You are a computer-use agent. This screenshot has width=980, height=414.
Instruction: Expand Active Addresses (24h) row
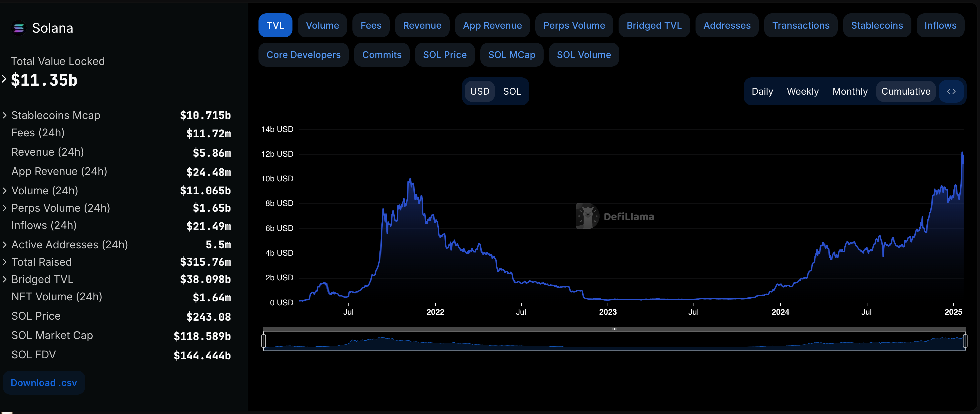pos(5,245)
